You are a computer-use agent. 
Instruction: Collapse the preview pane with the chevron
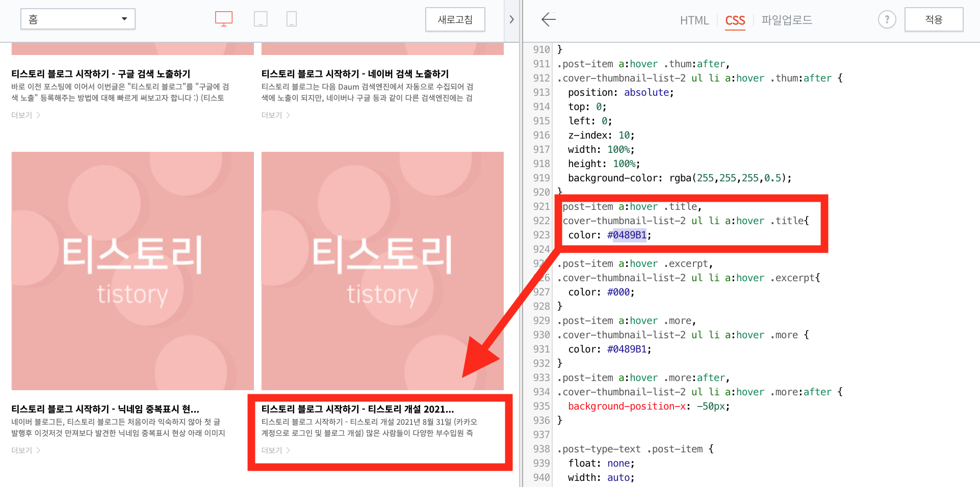511,19
